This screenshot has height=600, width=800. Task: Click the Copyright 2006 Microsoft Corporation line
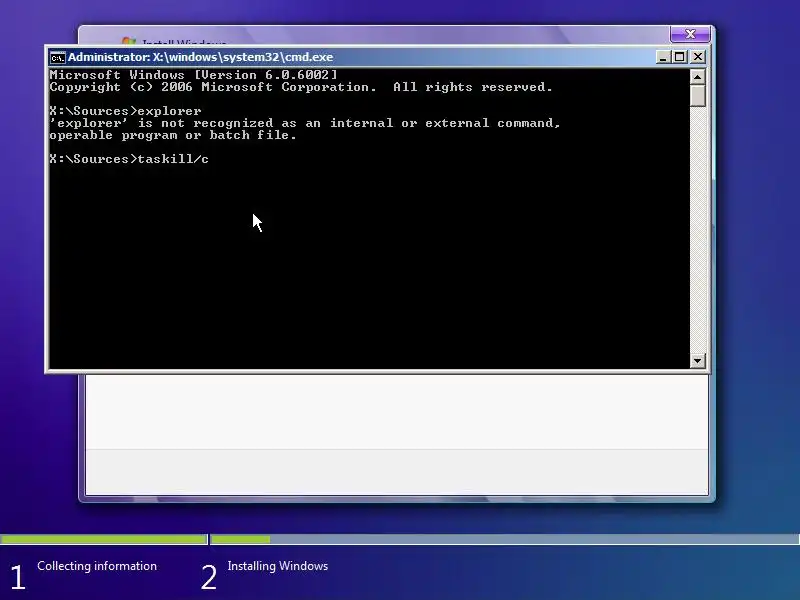(x=301, y=87)
